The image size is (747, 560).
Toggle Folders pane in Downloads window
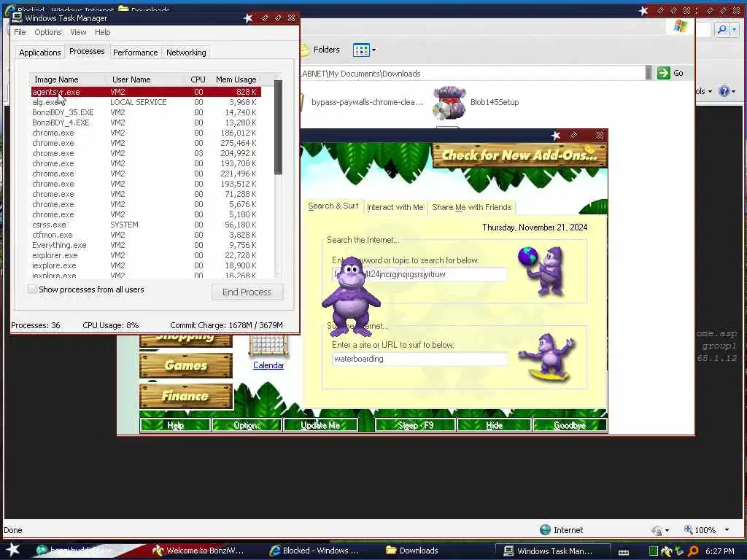click(x=320, y=50)
